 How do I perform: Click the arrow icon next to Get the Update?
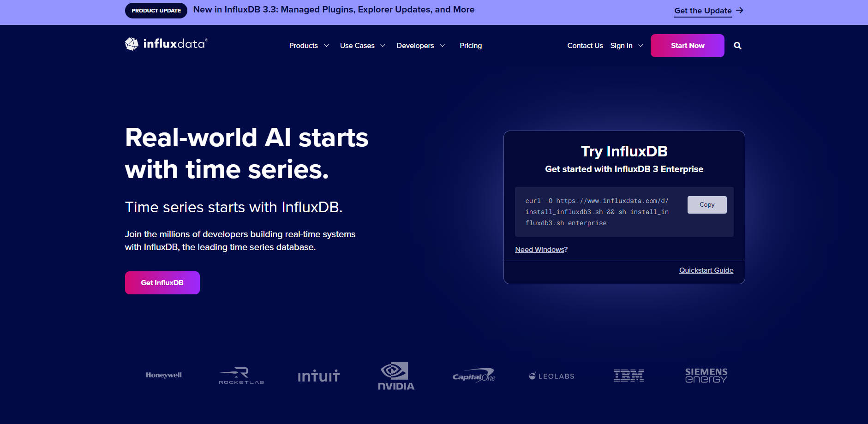tap(740, 10)
